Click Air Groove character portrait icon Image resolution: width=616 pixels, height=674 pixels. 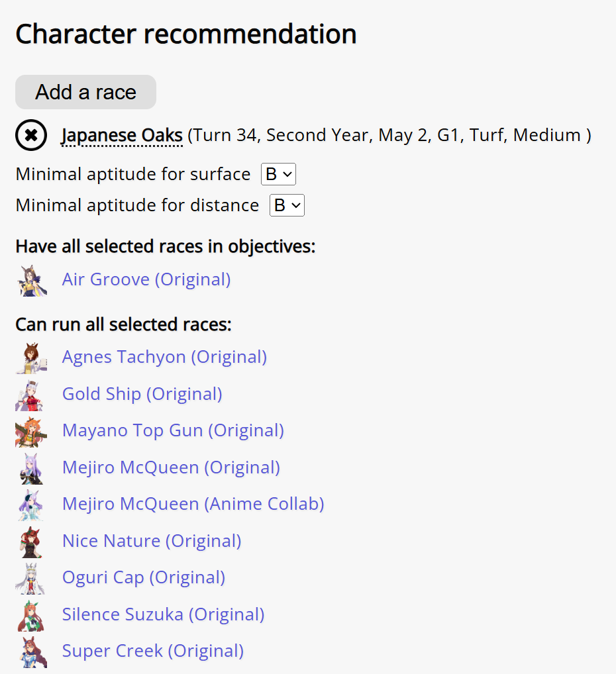tap(31, 280)
